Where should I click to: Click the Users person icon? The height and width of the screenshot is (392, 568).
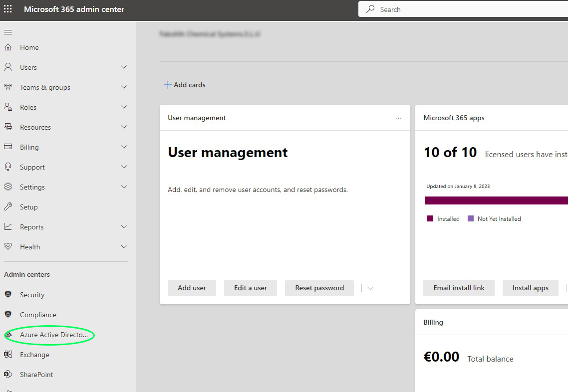click(8, 67)
